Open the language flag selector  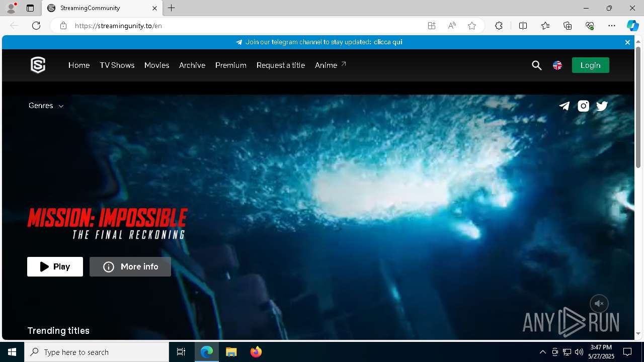click(557, 65)
